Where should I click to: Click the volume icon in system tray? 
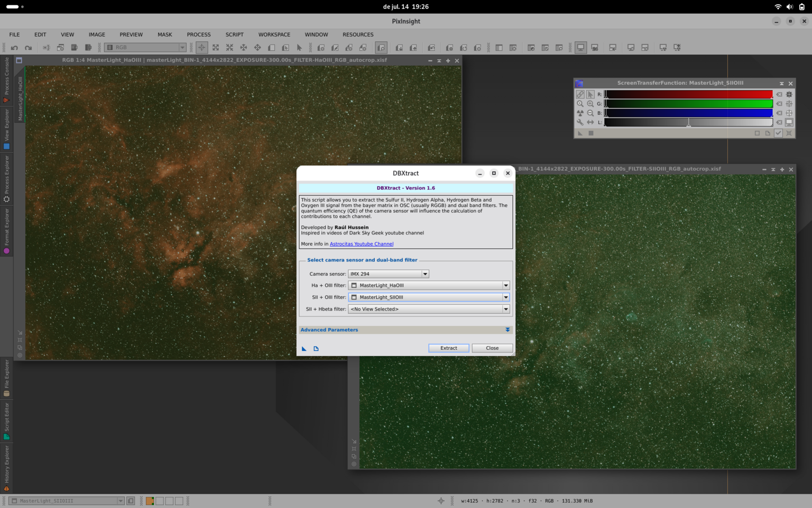coord(790,7)
